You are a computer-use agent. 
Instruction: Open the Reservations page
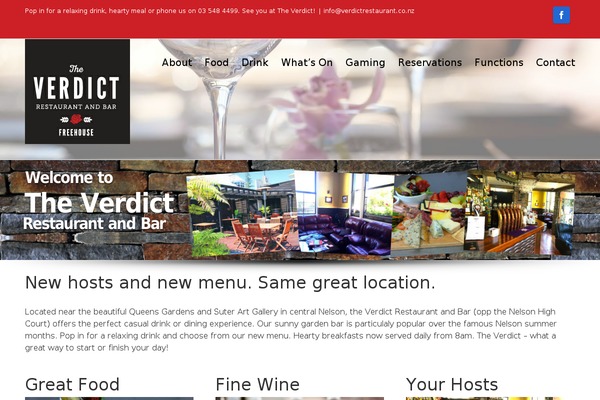pos(430,62)
